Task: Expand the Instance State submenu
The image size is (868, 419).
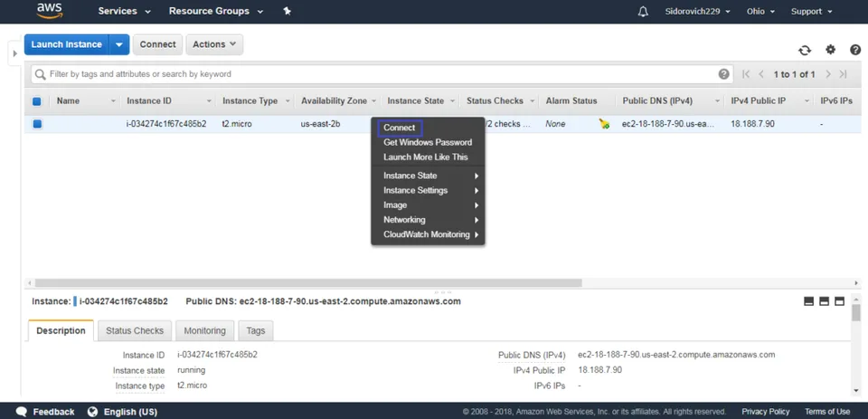Action: point(428,176)
